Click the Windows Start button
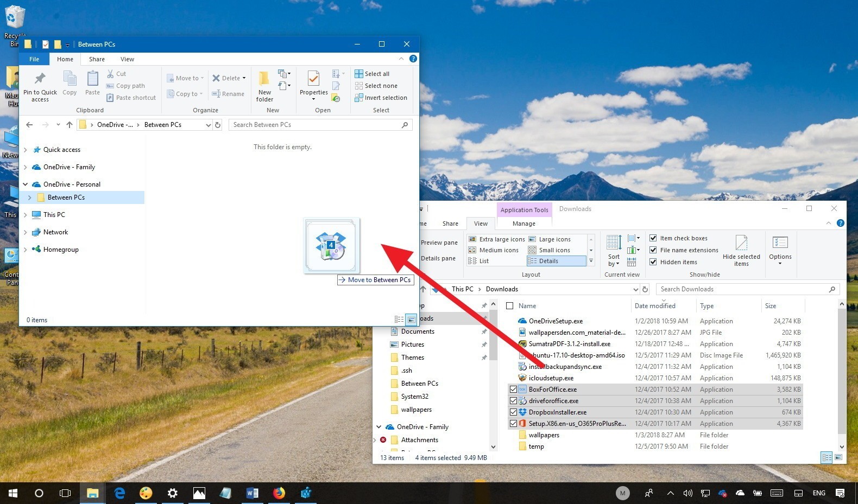Viewport: 858px width, 504px height. (x=13, y=493)
